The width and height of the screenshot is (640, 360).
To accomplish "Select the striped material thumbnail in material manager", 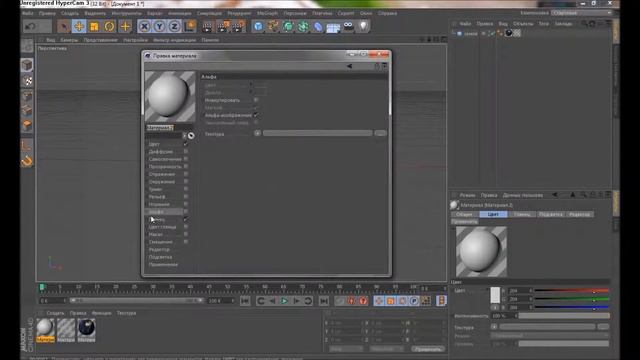I will [66, 330].
